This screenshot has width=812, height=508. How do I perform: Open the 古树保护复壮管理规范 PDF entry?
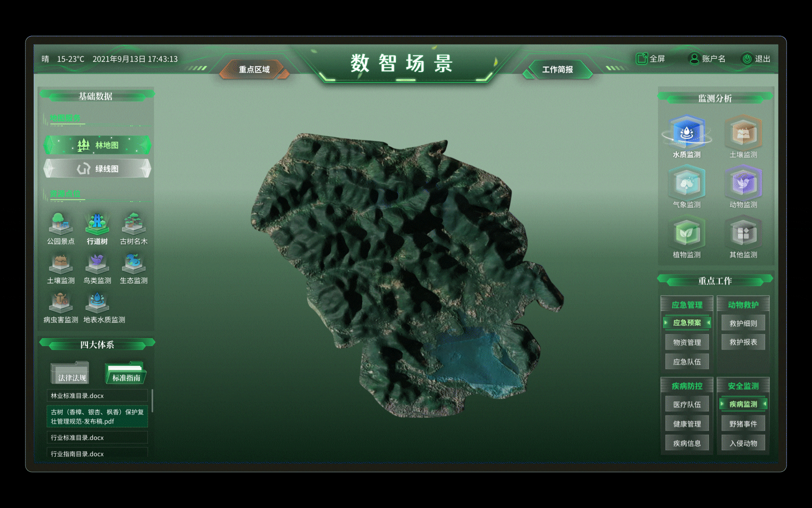(x=96, y=416)
